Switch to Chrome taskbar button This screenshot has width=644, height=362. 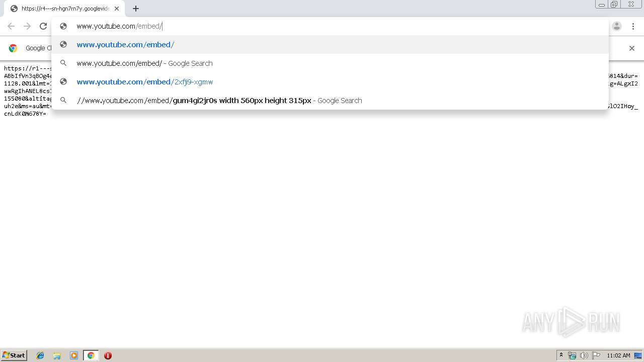pos(91,355)
